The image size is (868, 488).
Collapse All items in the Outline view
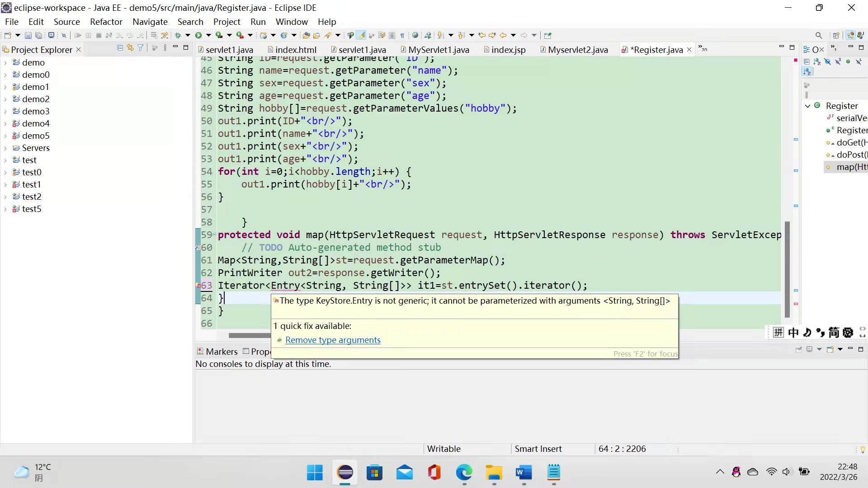(807, 62)
